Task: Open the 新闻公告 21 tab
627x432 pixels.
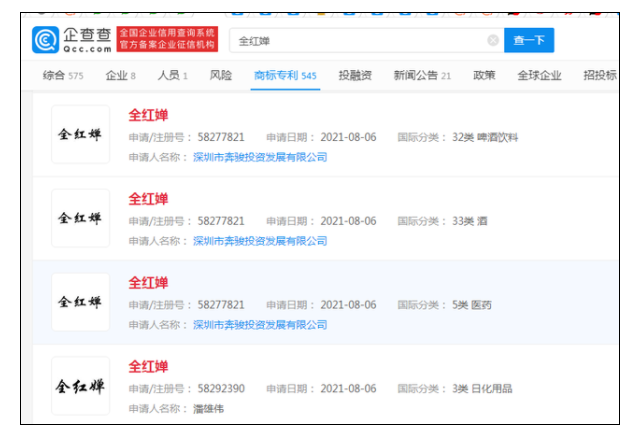Action: tap(422, 75)
